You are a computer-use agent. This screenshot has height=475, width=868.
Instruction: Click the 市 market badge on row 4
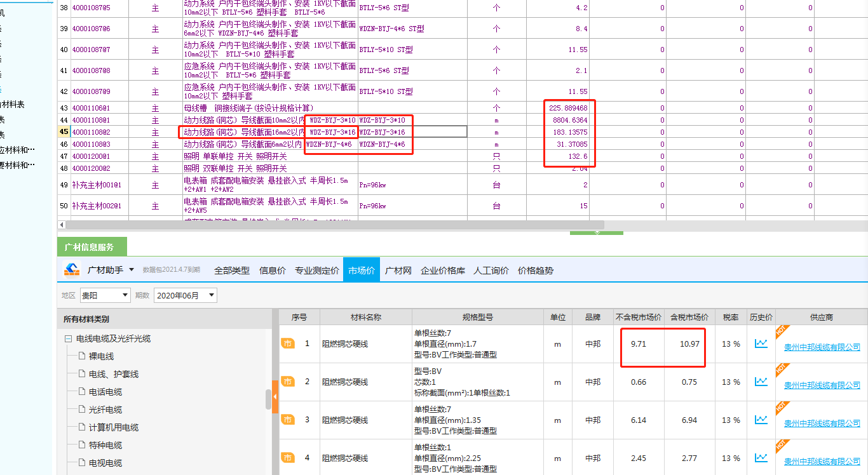click(x=288, y=458)
